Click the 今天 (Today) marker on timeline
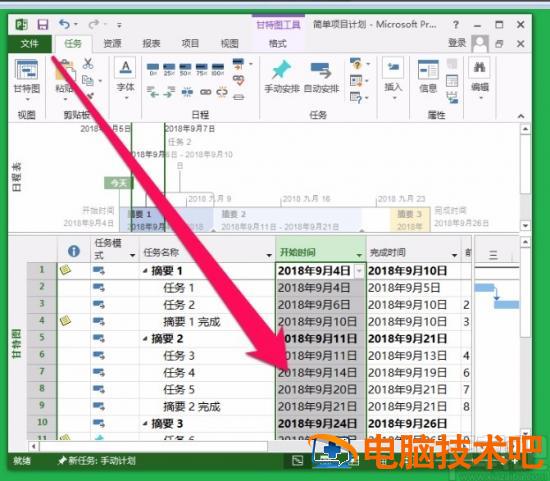 [118, 182]
